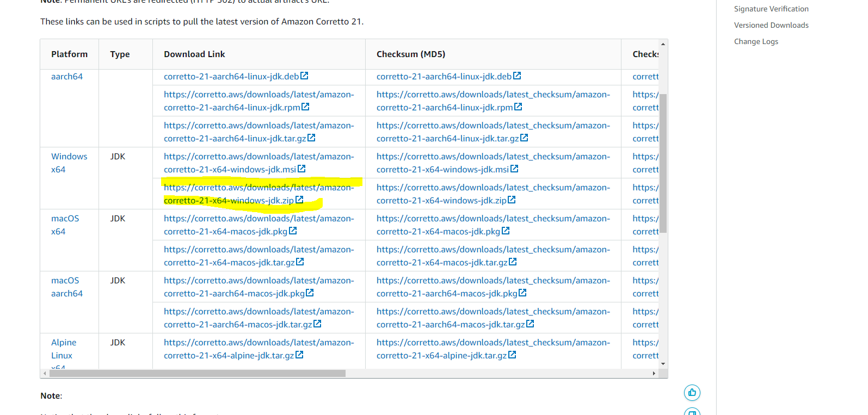Click the table scrollbar down arrow

click(x=663, y=363)
